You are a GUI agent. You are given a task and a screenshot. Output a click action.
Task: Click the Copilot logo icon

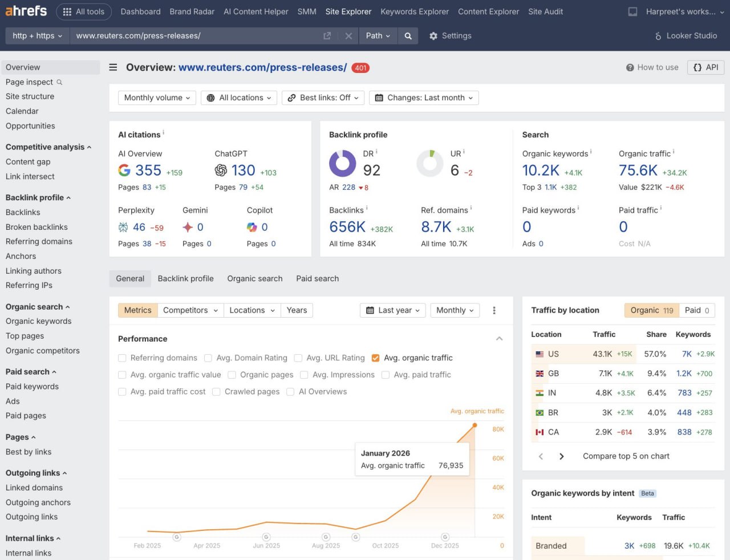pos(252,227)
